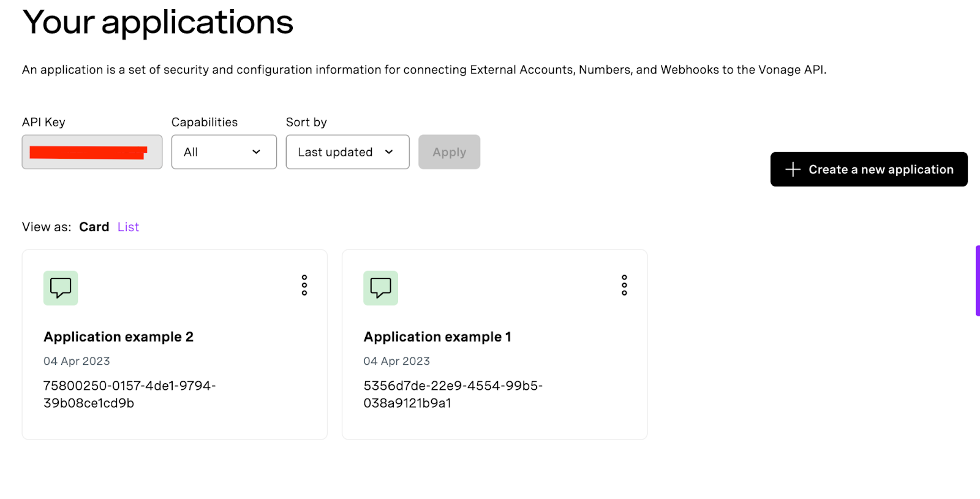Click the Apply button
Image resolution: width=980 pixels, height=499 pixels.
(x=449, y=152)
